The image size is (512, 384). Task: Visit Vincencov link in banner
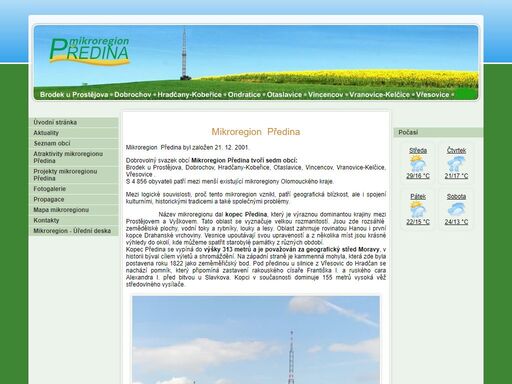click(326, 95)
